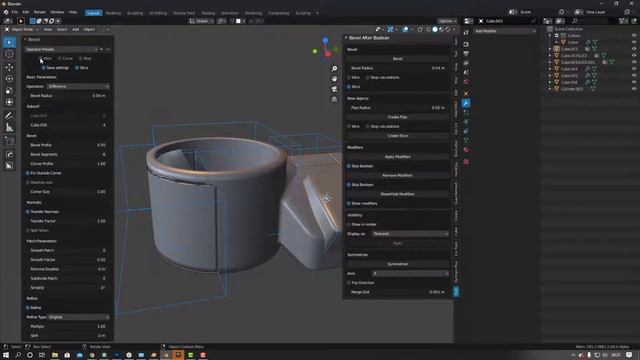The width and height of the screenshot is (640, 360).
Task: Toggle Save settings checkbox
Action: (x=44, y=68)
